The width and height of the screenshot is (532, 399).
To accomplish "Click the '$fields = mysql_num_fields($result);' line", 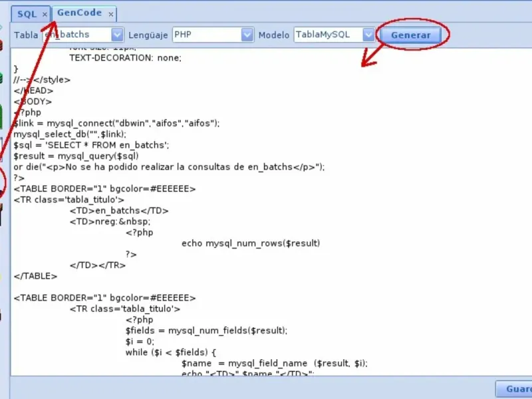I will 206,330.
